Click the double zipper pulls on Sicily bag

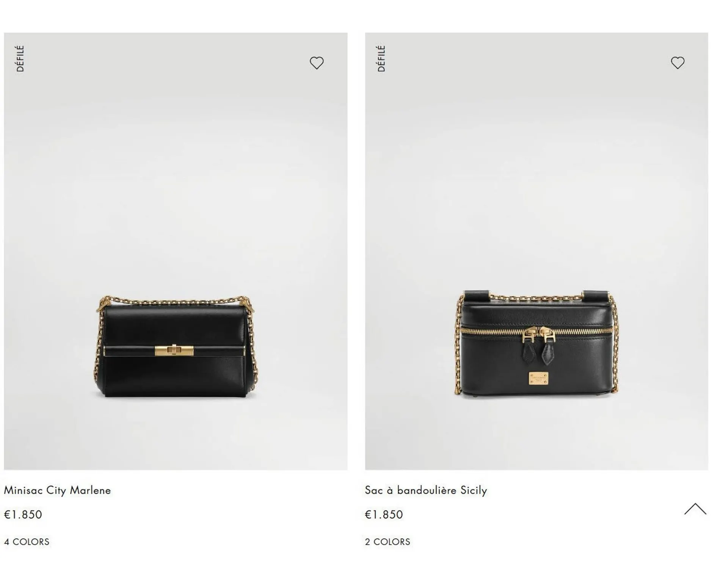(x=538, y=344)
